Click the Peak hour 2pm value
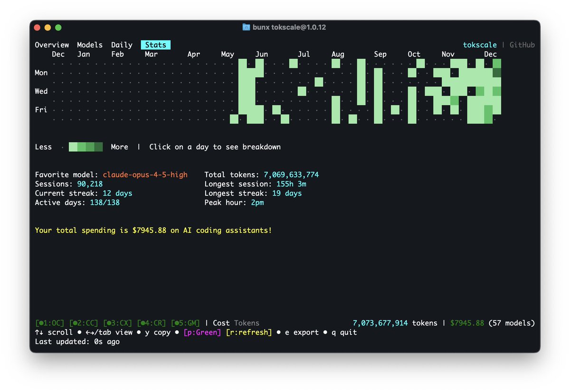 click(x=257, y=202)
